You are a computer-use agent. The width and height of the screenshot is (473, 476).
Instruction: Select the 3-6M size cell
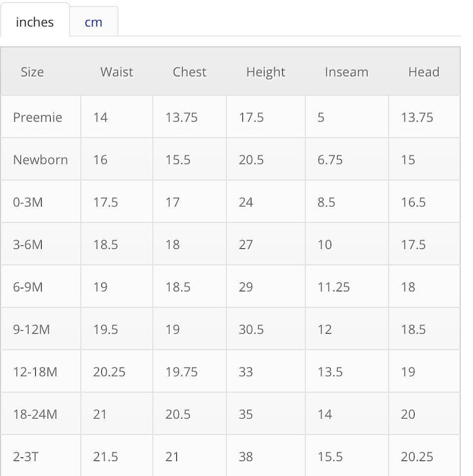pos(28,244)
